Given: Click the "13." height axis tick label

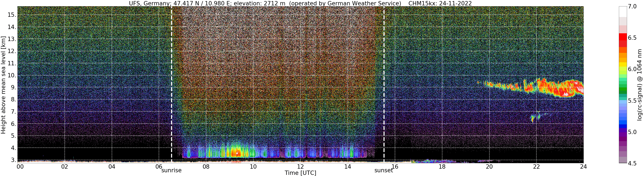Looking at the screenshot, I should tap(12, 39).
